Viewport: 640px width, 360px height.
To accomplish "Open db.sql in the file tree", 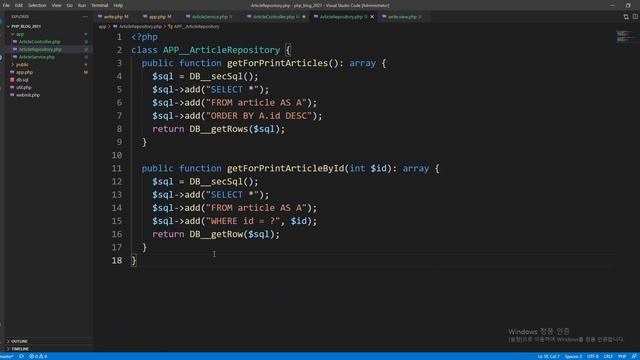I will pos(22,80).
